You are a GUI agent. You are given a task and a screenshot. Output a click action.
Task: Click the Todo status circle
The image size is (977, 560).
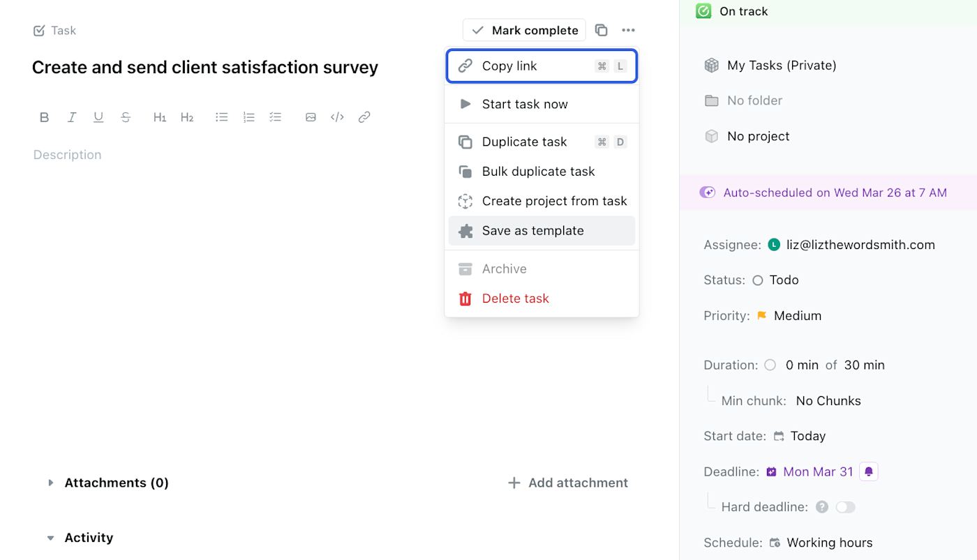tap(758, 280)
